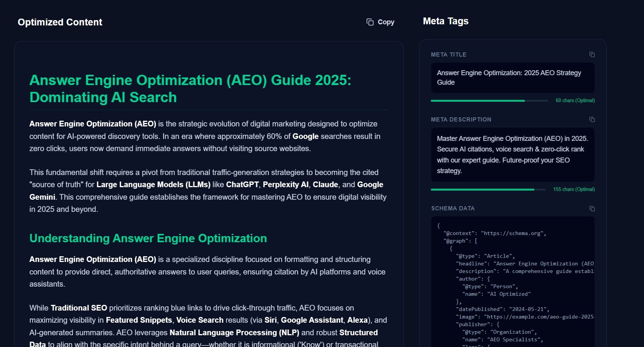Click the '"name": "AI Optimized"' schema line
Screen dimensions: 644x347
496,294
